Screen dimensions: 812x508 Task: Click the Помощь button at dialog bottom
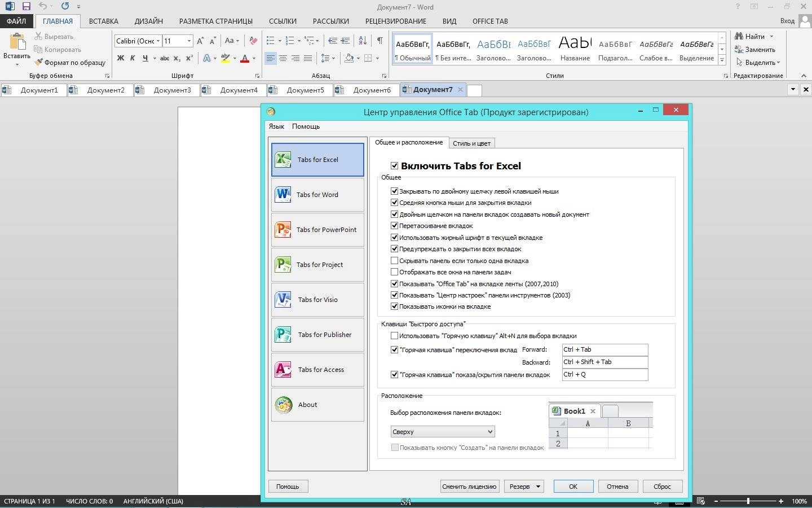(288, 487)
